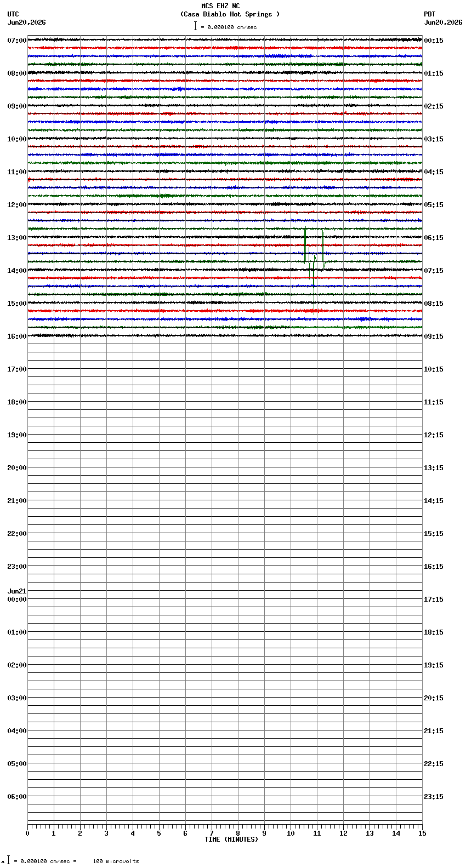Image resolution: width=466 pixels, height=868 pixels.
Task: Click the 21:00 UTC time label
Action: (17, 501)
